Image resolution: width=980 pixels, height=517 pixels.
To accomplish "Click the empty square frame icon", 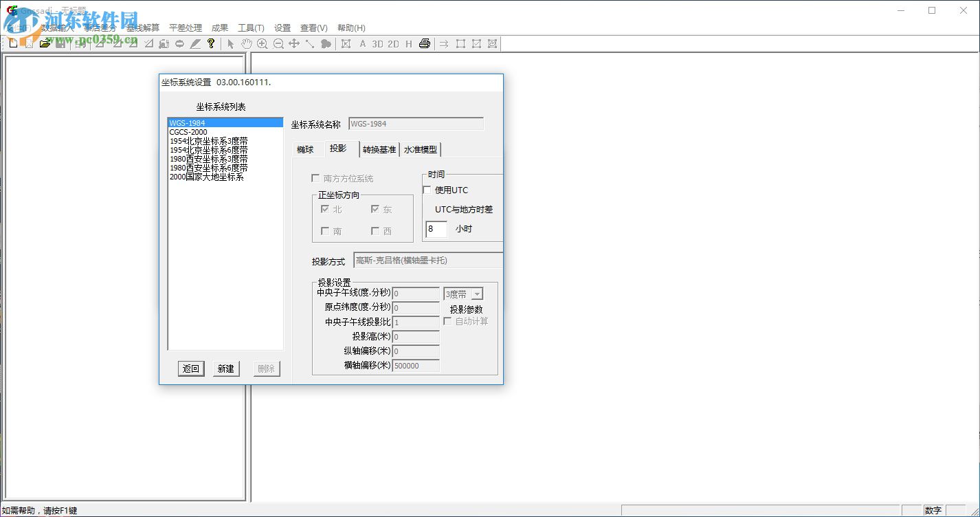I will tap(460, 43).
